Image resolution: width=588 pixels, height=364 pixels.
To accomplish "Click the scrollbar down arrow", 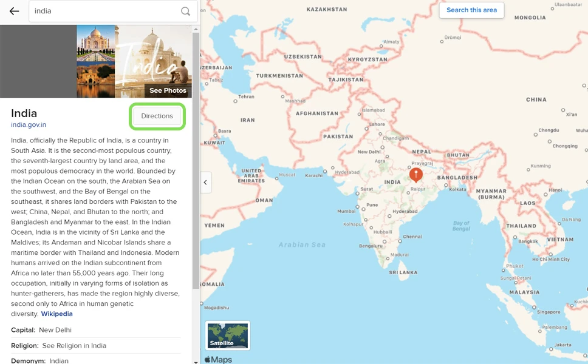I will coord(196,362).
